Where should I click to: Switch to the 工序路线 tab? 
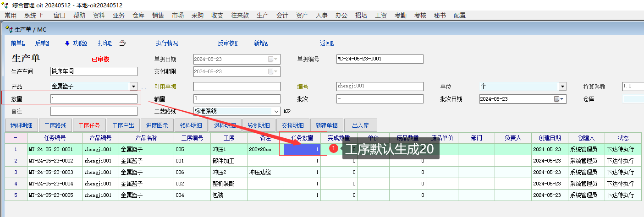tap(55, 125)
